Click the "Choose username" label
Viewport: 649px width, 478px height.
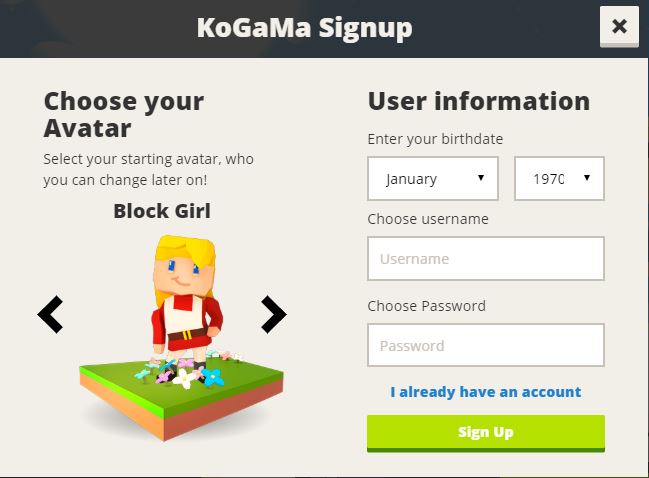pyautogui.click(x=428, y=219)
